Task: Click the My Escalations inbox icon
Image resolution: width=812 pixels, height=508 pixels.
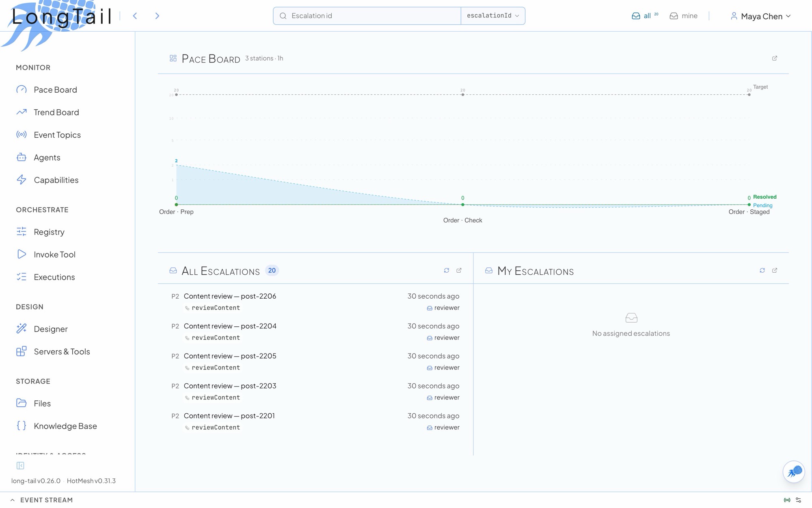Action: click(x=489, y=271)
